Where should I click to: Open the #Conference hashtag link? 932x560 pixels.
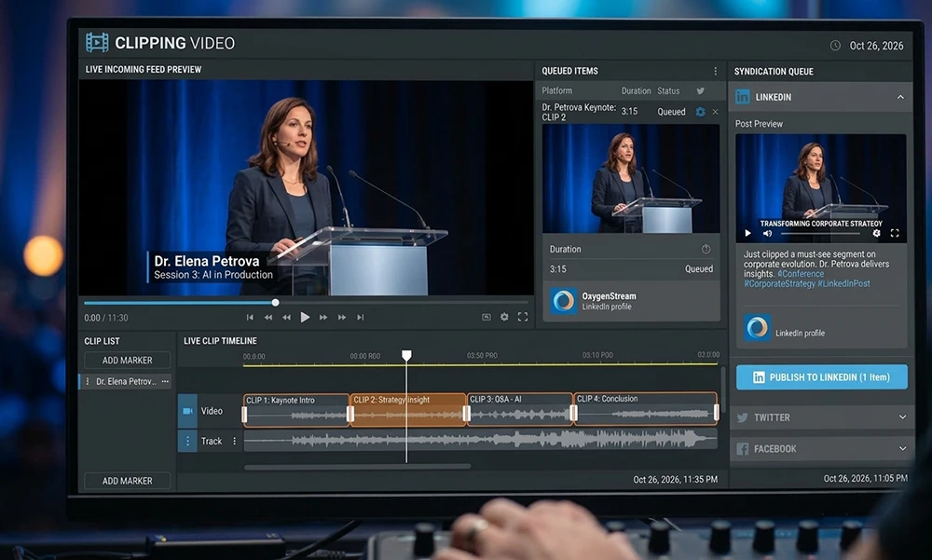pyautogui.click(x=801, y=274)
